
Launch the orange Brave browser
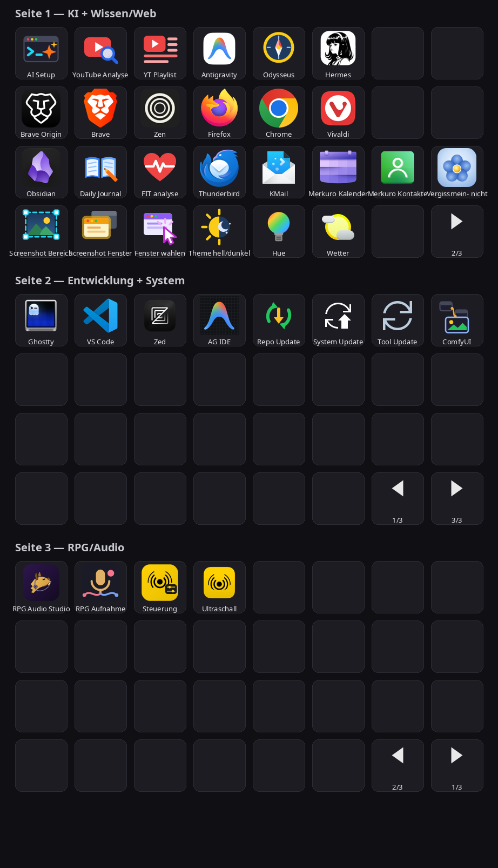point(100,113)
